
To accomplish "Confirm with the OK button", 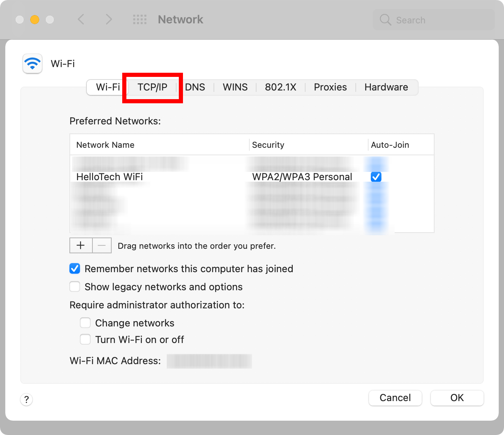I will pos(457,398).
